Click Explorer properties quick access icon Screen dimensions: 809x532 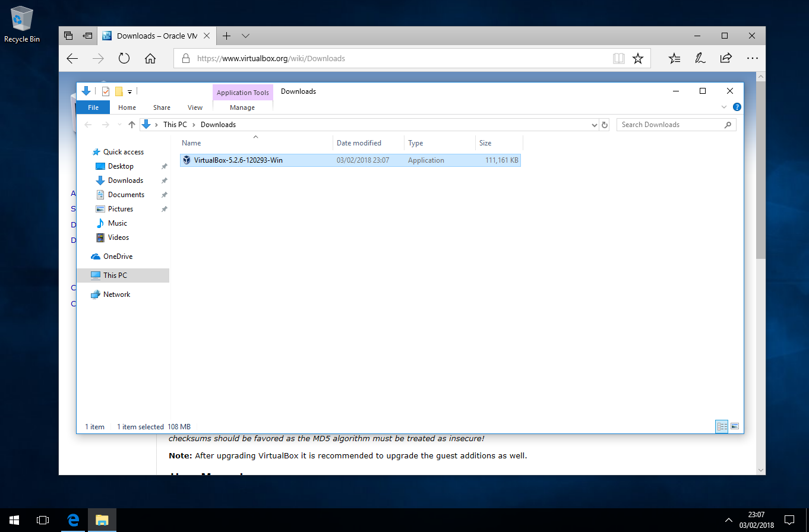tap(106, 91)
